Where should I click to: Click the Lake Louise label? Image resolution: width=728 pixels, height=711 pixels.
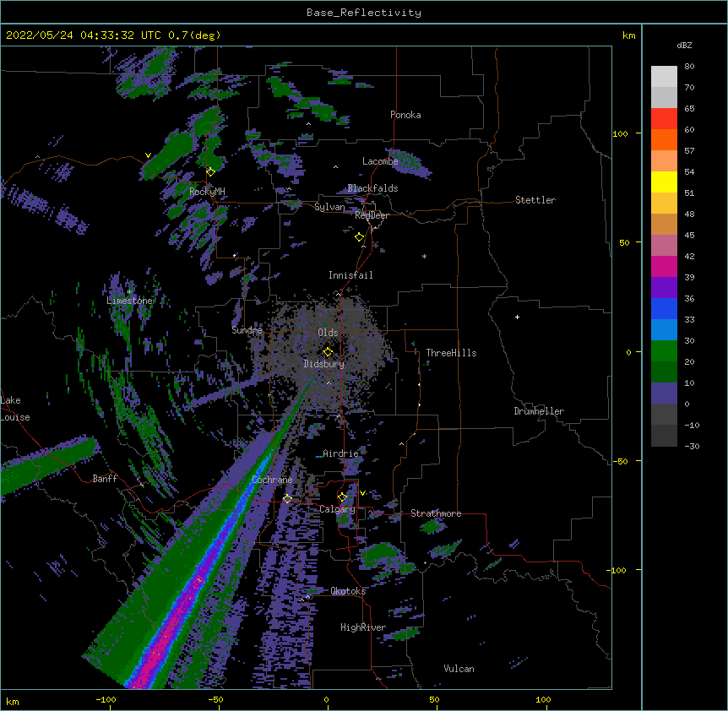coord(15,409)
